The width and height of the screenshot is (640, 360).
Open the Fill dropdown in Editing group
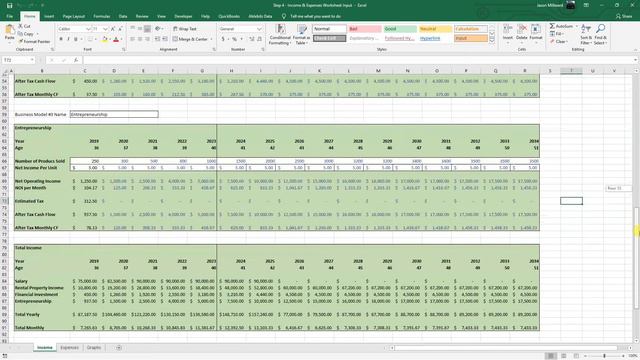[558, 34]
